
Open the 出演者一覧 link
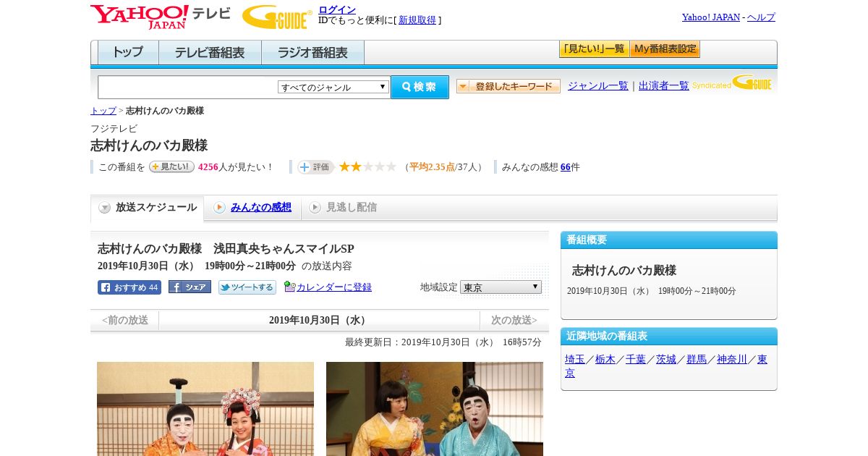664,86
